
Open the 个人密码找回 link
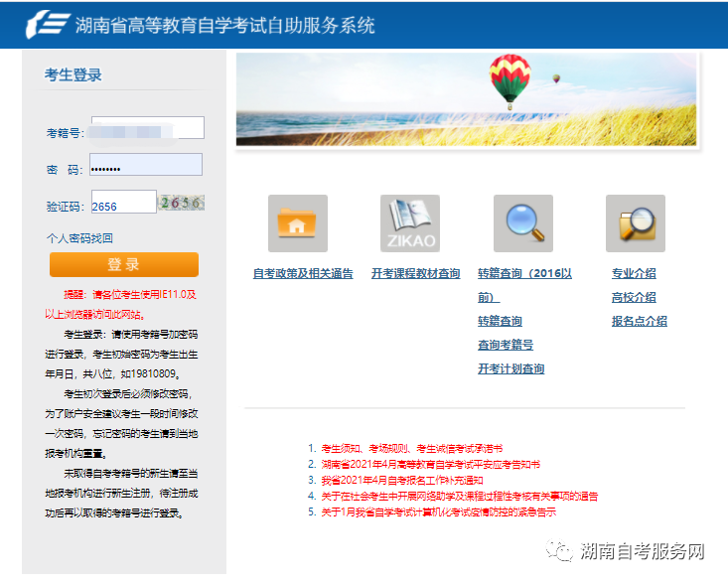click(x=79, y=238)
